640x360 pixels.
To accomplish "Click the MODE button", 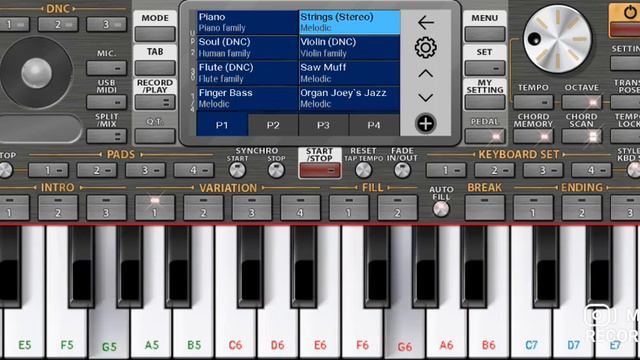I will (x=155, y=33).
